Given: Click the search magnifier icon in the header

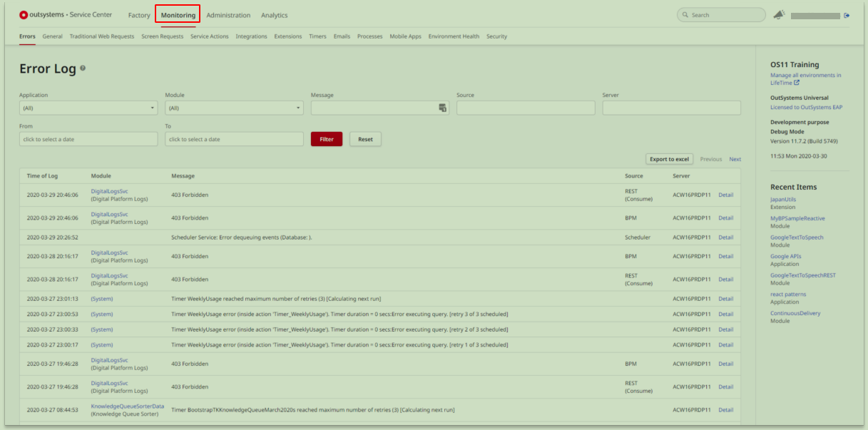Looking at the screenshot, I should [684, 14].
